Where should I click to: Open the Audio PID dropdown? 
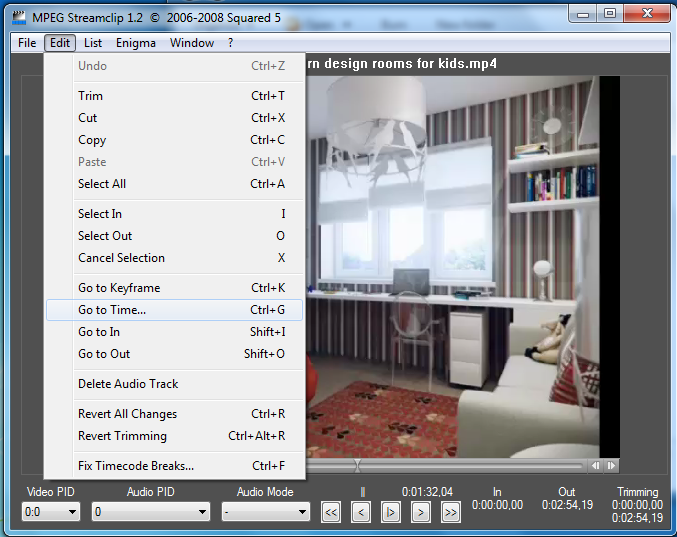point(151,512)
